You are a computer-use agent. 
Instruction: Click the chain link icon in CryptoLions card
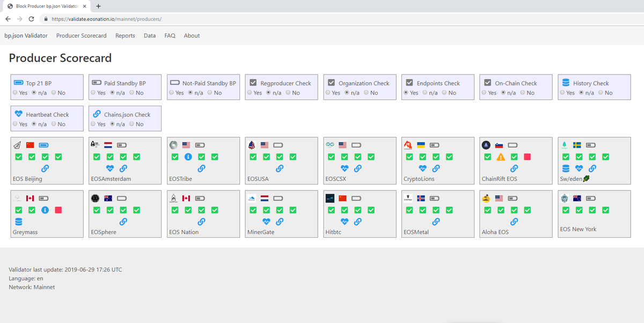[x=436, y=168]
